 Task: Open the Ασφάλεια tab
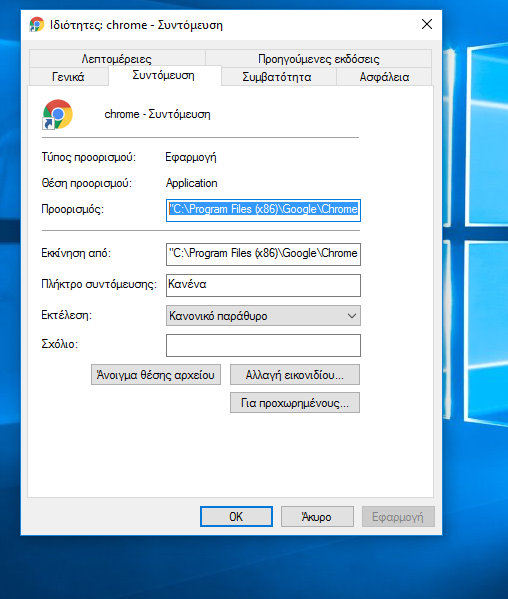pyautogui.click(x=384, y=77)
